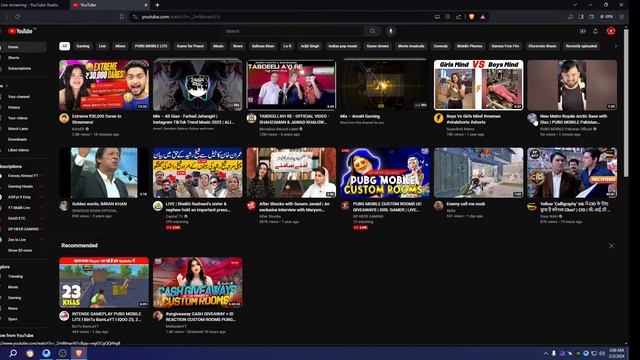The width and height of the screenshot is (640, 360).
Task: Click the browser address bar
Action: (x=282, y=17)
